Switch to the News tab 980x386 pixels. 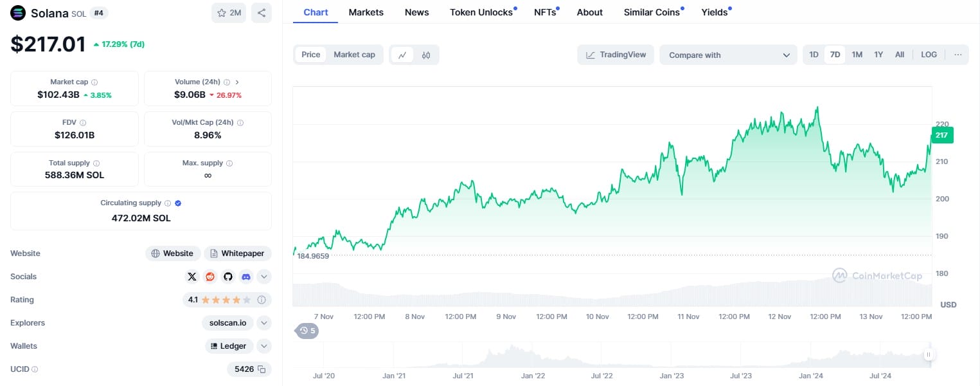click(417, 12)
